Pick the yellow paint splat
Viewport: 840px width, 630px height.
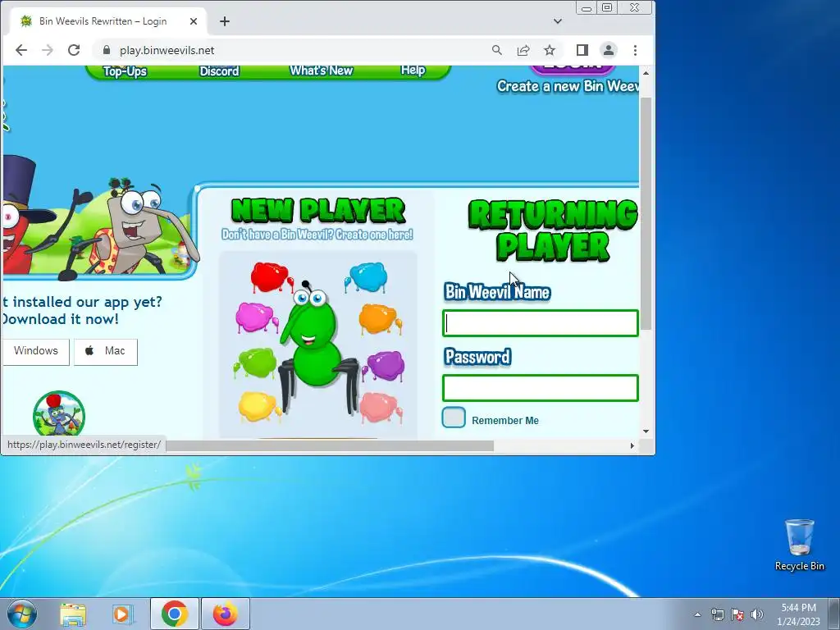(x=260, y=406)
